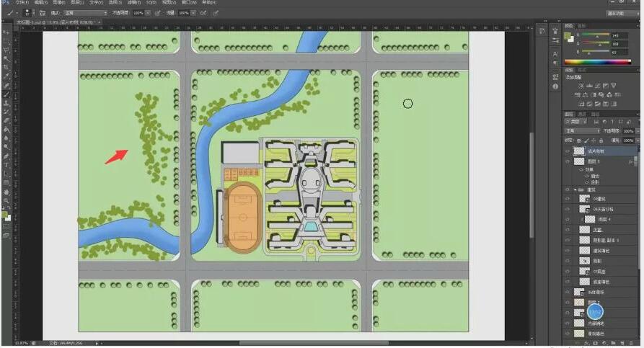644x348 pixels.
Task: Select the Lasso tool
Action: [6, 50]
